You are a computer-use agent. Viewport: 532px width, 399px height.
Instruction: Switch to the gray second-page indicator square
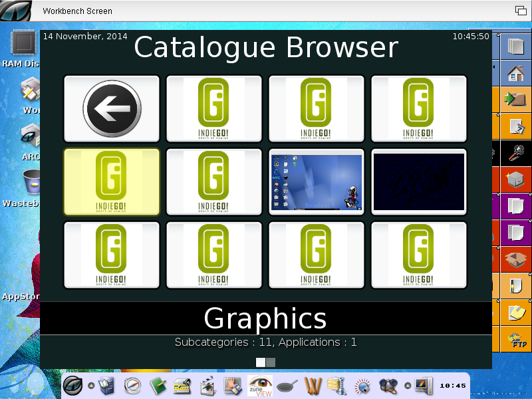[x=271, y=362]
